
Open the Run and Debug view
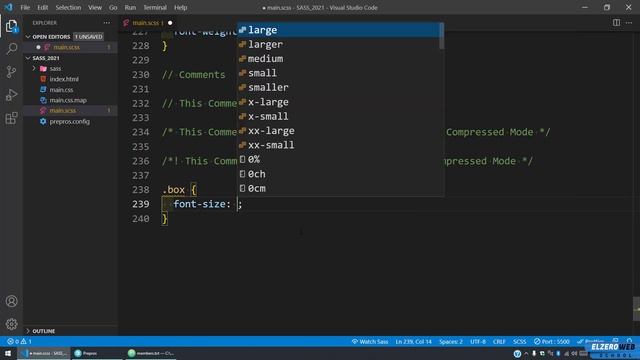coord(11,95)
